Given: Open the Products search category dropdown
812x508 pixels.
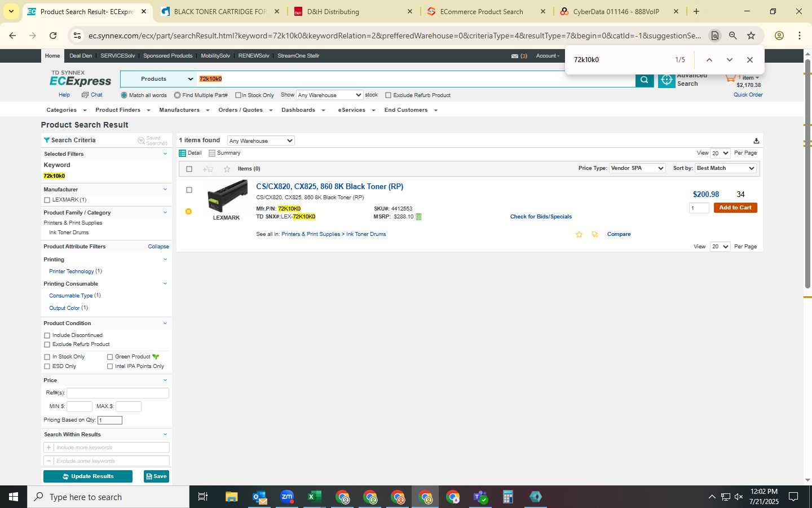Looking at the screenshot, I should point(158,79).
